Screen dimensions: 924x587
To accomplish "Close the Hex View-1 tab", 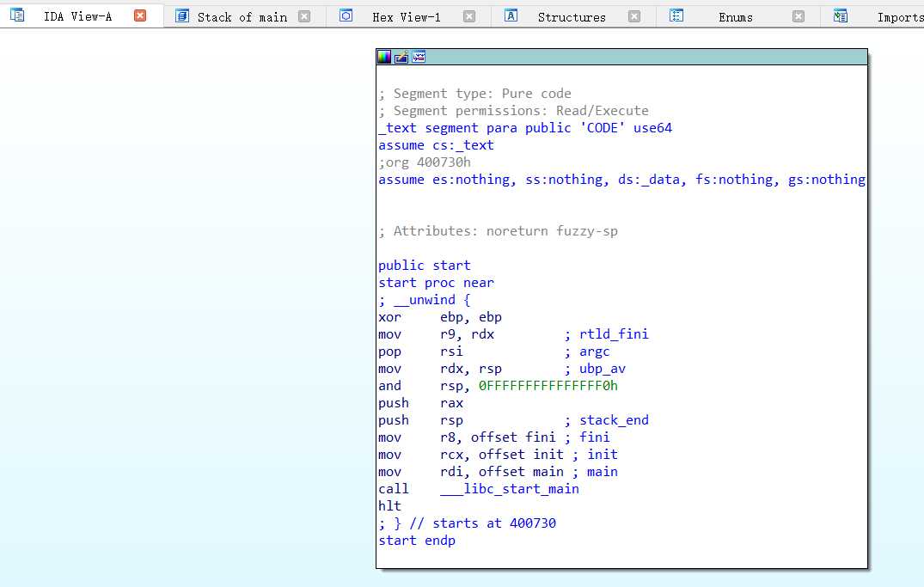I will coord(469,16).
